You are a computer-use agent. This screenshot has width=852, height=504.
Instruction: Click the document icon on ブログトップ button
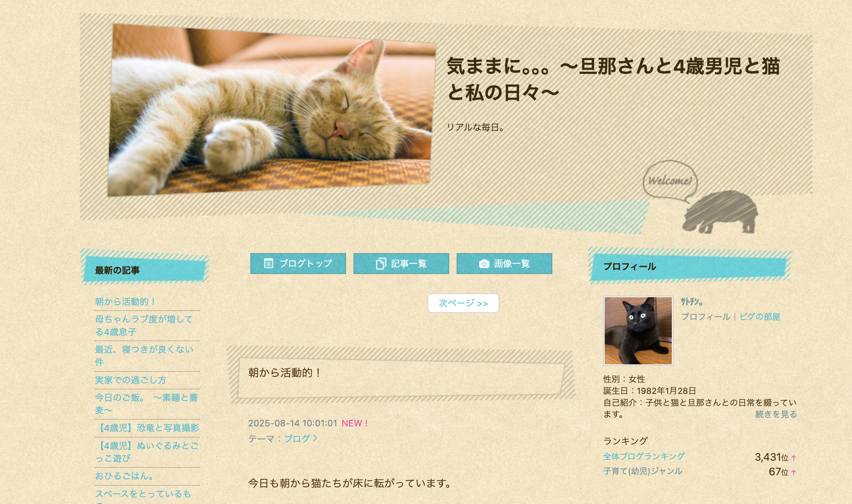pyautogui.click(x=268, y=264)
